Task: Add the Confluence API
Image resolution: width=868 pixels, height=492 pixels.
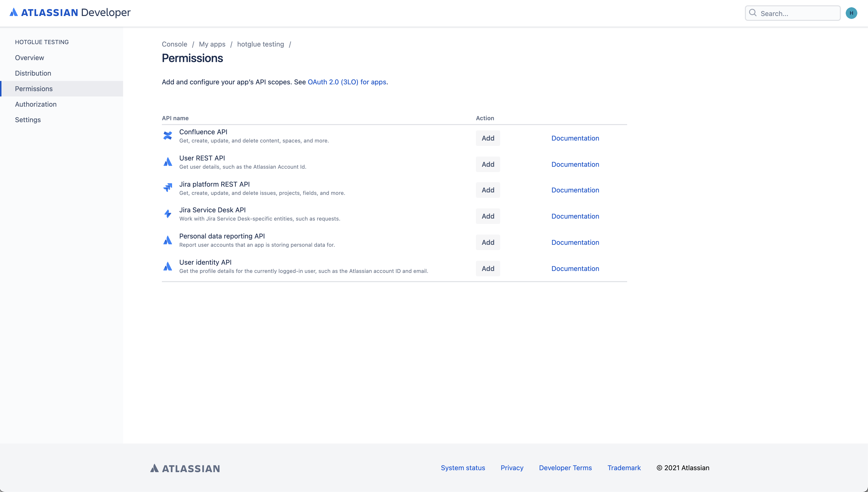Action: [x=488, y=138]
